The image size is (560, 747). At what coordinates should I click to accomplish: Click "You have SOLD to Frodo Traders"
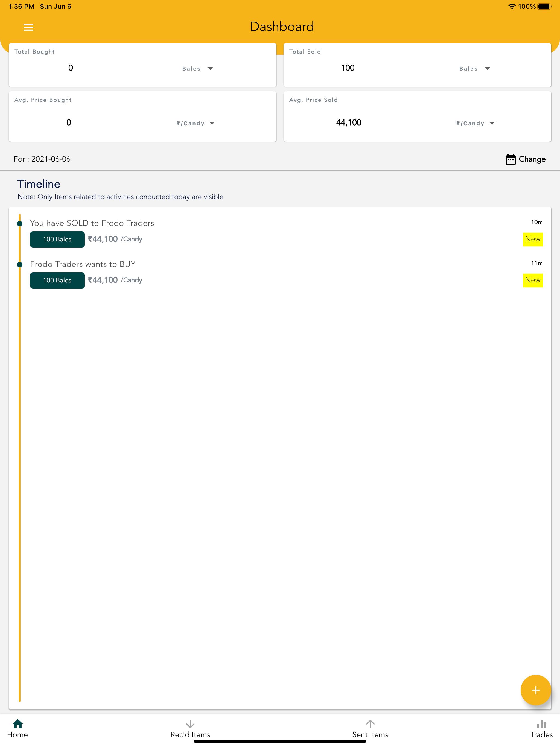tap(92, 223)
